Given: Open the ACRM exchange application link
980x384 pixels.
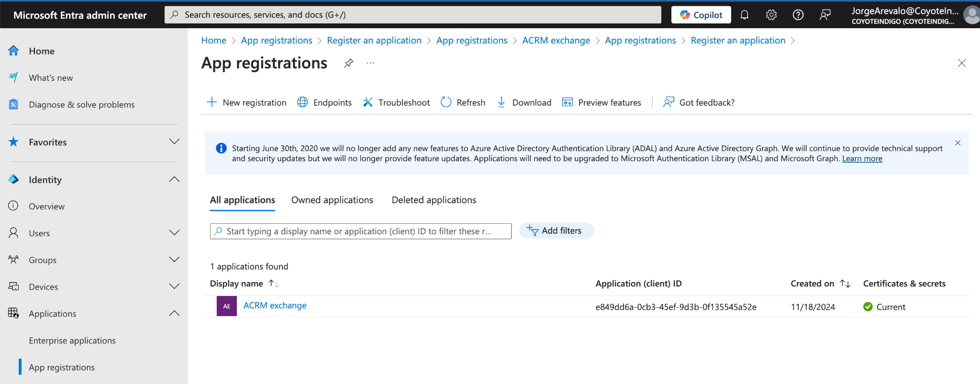Looking at the screenshot, I should coord(275,306).
